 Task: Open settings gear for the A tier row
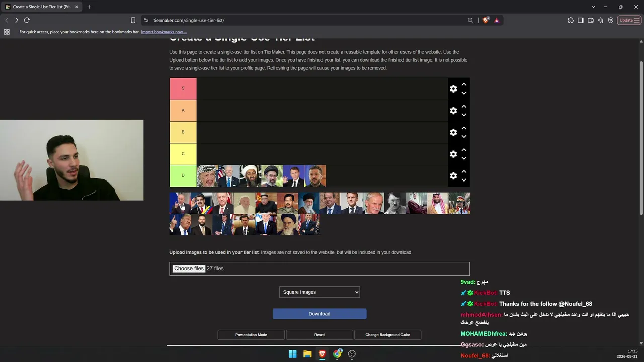point(453,111)
